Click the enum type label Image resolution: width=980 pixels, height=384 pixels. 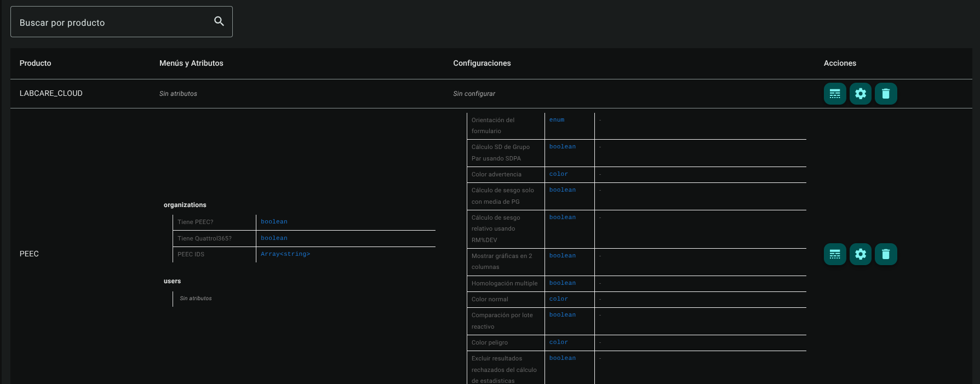557,120
